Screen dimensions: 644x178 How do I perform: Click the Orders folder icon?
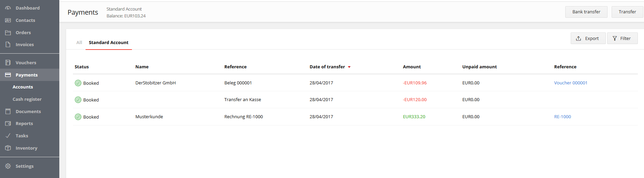8,32
